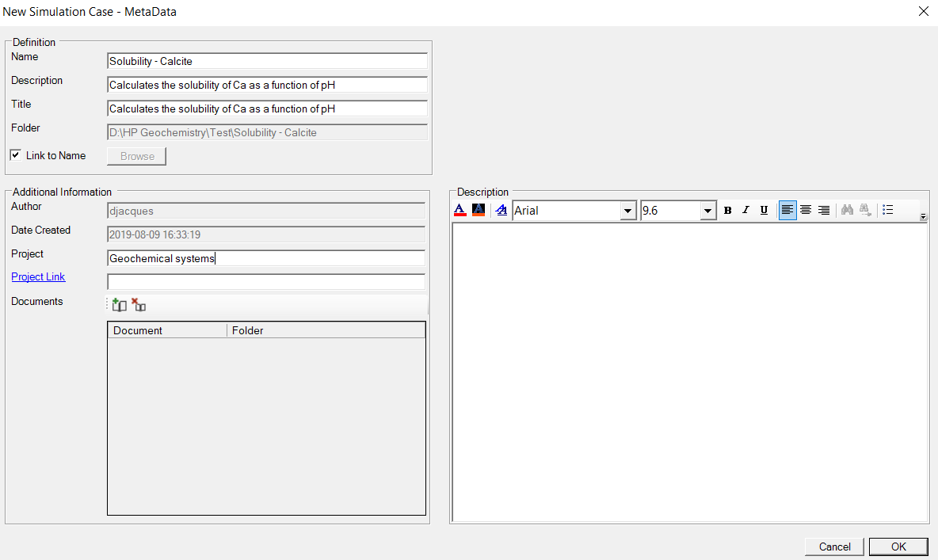Expand the toolbar overflow options arrow
938x560 pixels.
(x=923, y=217)
